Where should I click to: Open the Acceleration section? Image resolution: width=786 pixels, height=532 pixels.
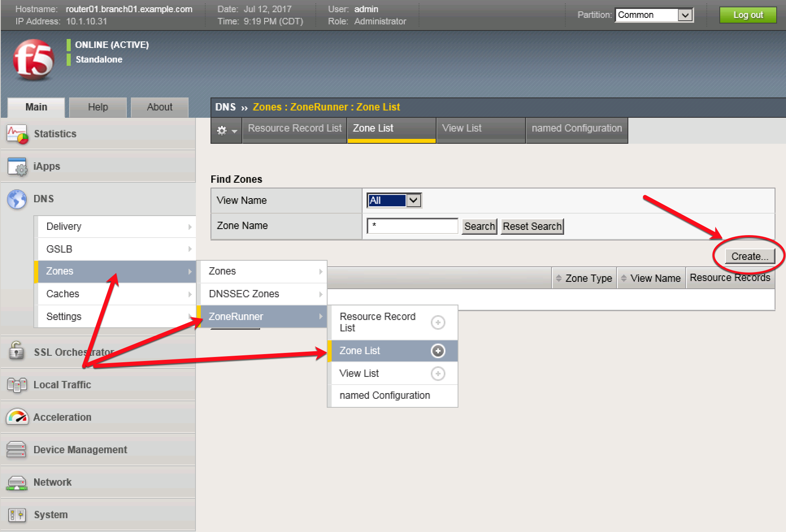98,417
